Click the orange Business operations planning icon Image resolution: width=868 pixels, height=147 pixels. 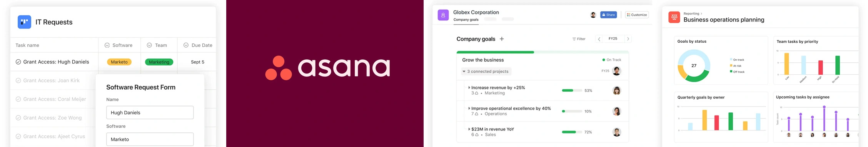pos(674,17)
